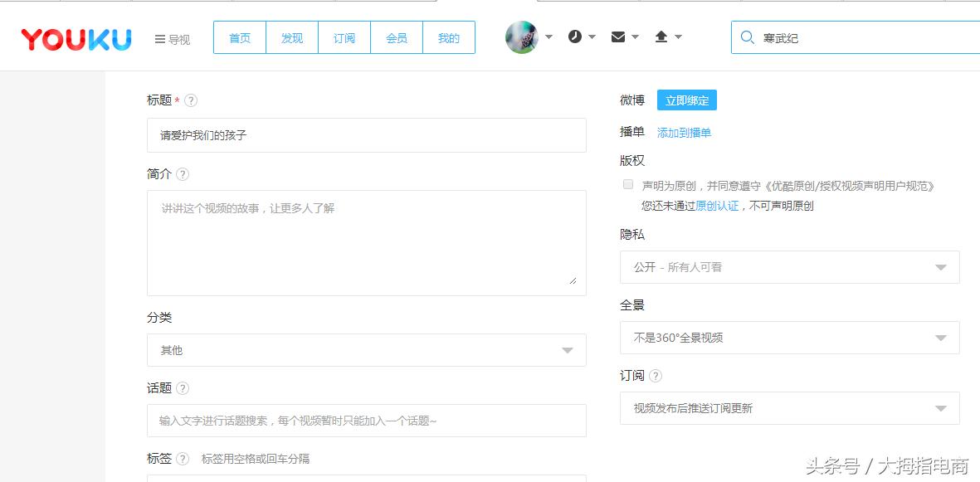Click the search magnifier icon
Screen dimensions: 980x482
pyautogui.click(x=748, y=37)
